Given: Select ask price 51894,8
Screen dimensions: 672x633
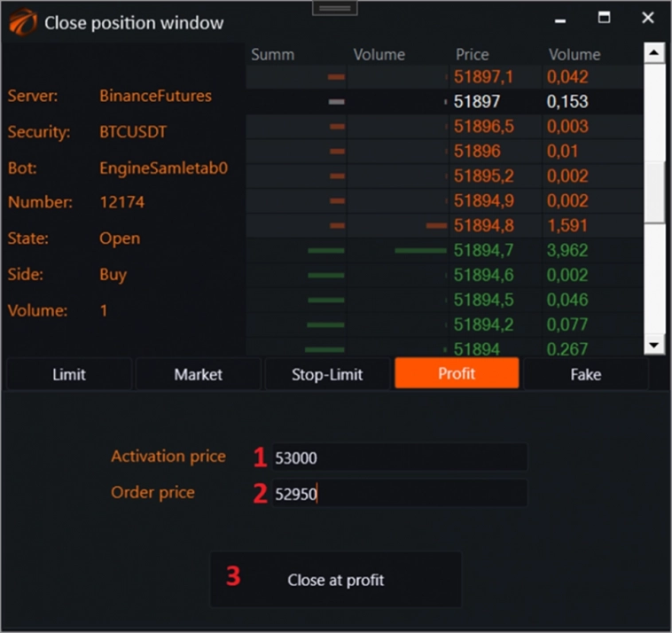Looking at the screenshot, I should coord(483,225).
